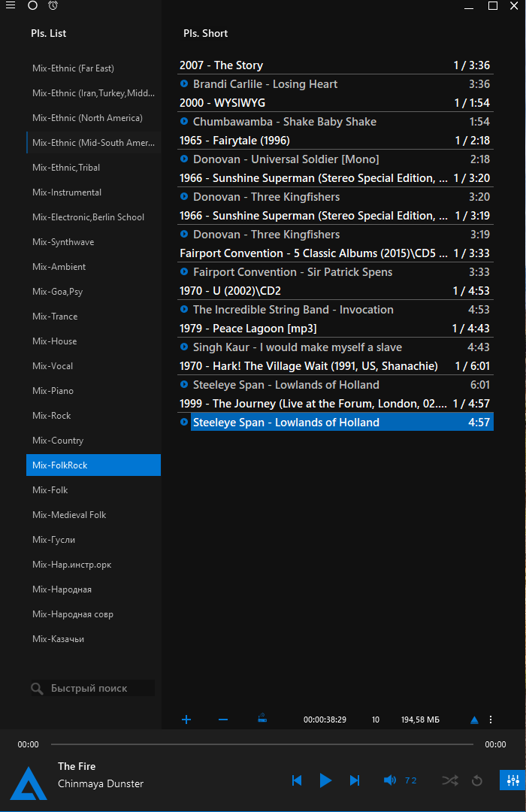Remove tracks with the minus button
Image resolution: width=526 pixels, height=812 pixels.
223,720
